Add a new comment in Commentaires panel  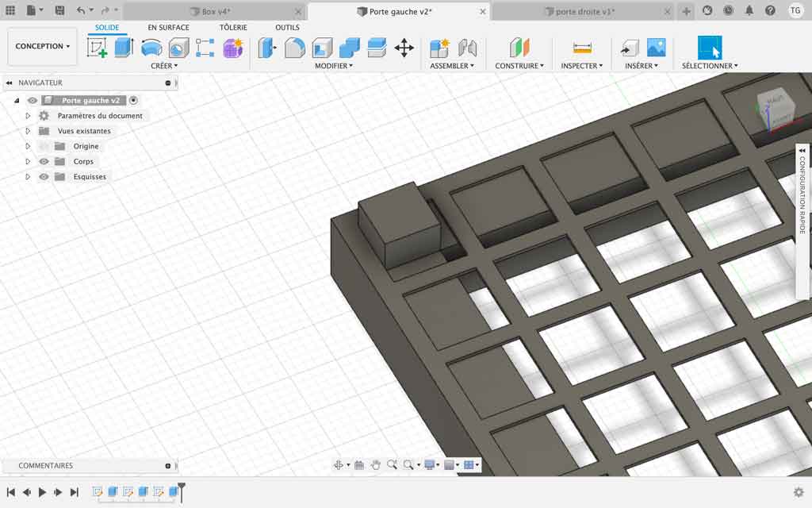[168, 466]
